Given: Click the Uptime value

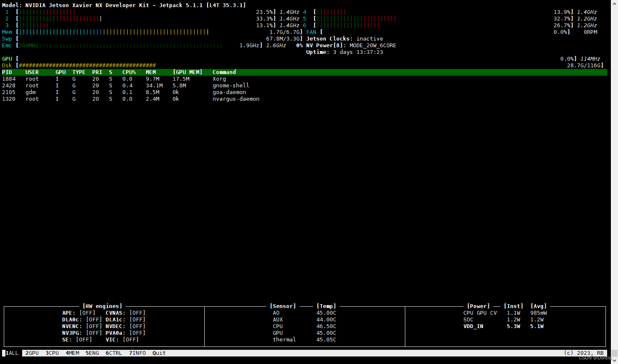Looking at the screenshot, I should [358, 52].
